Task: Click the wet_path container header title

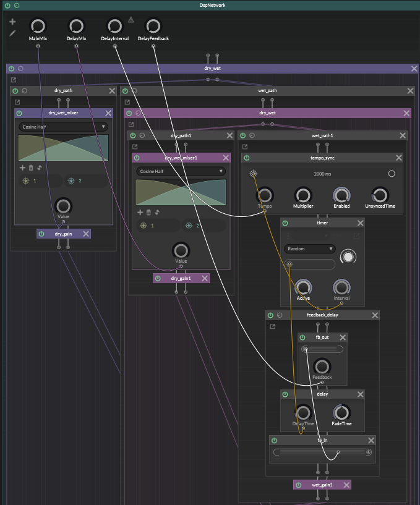Action: click(267, 91)
